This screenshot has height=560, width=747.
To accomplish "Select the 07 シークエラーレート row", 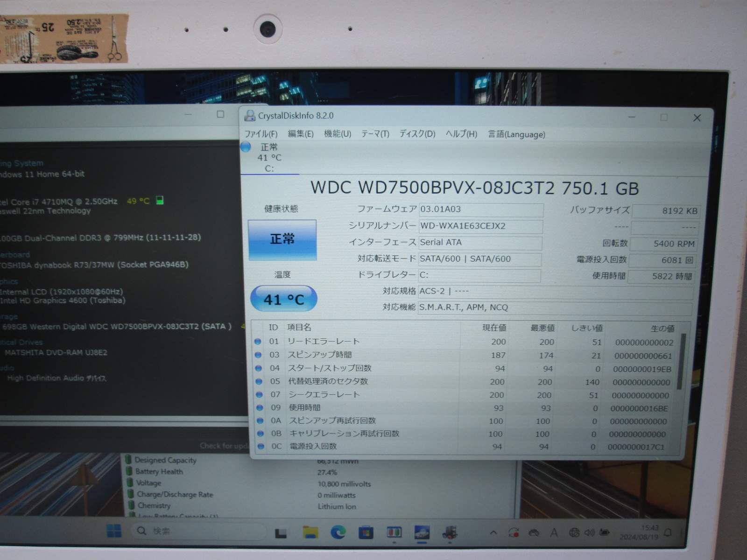I will point(465,395).
